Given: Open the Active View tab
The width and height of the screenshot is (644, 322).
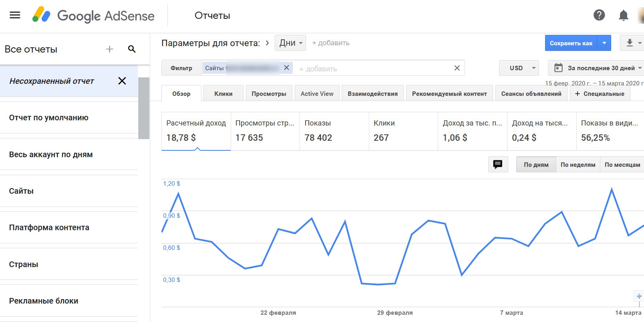Looking at the screenshot, I should 317,94.
